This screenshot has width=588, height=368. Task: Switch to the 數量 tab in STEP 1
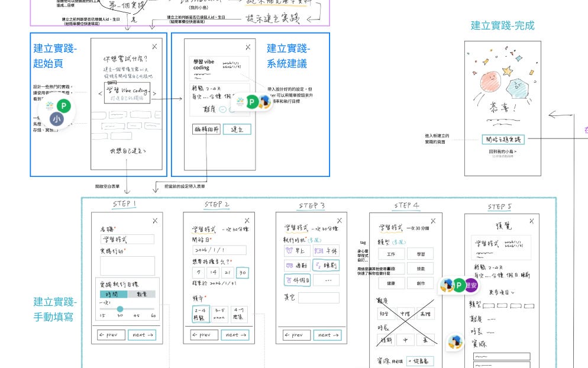[142, 294]
